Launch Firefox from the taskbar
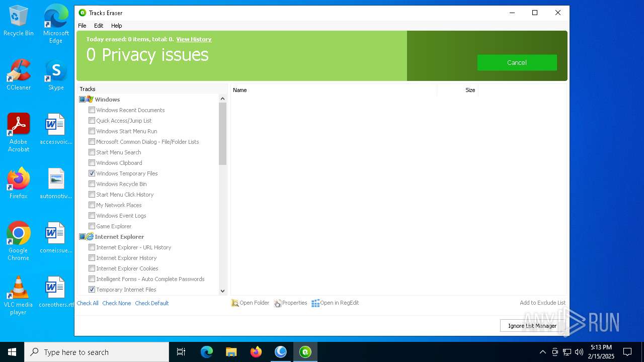The width and height of the screenshot is (644, 362). coord(256,352)
